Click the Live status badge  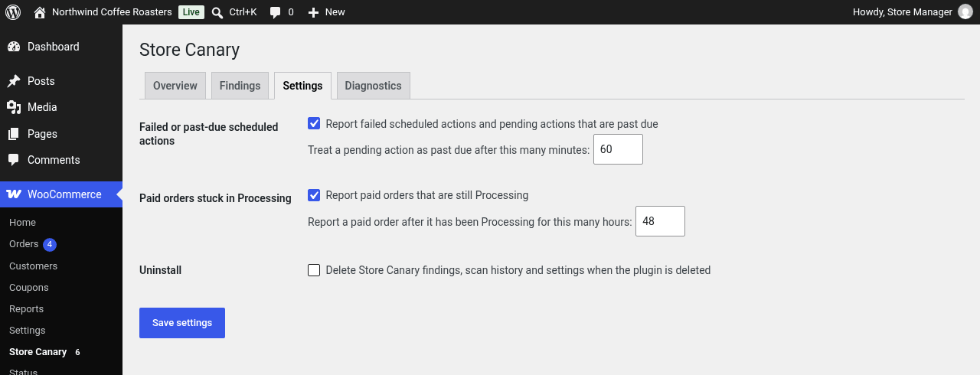[191, 12]
